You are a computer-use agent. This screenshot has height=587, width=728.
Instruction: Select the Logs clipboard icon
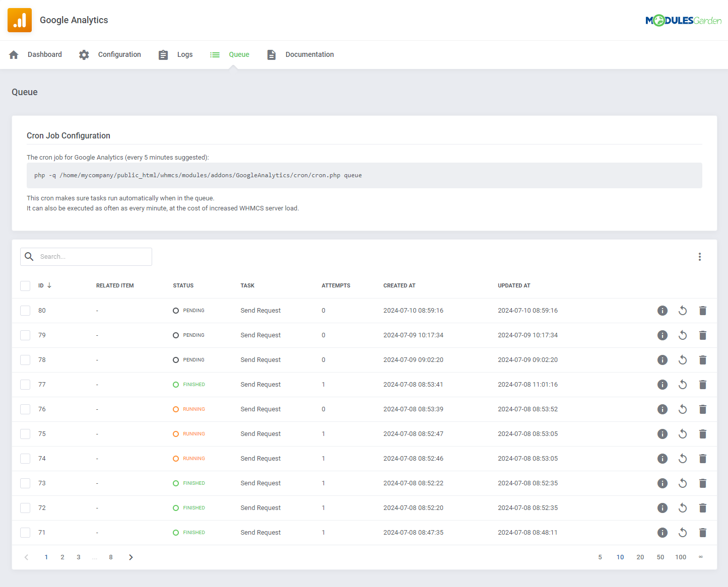click(x=163, y=54)
